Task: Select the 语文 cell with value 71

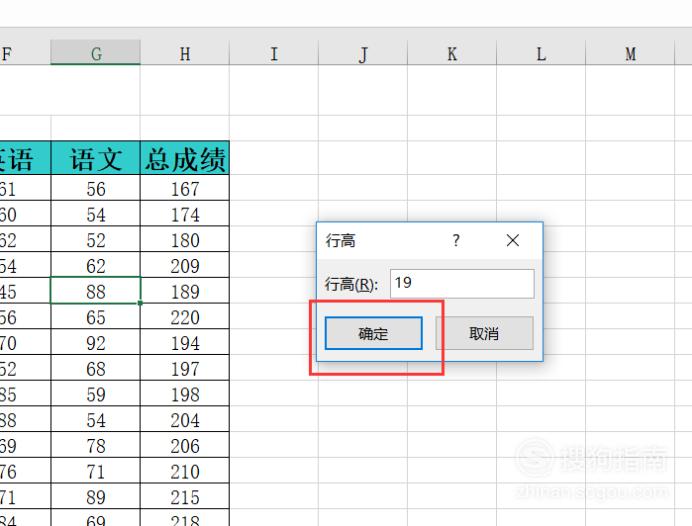Action: [x=96, y=470]
